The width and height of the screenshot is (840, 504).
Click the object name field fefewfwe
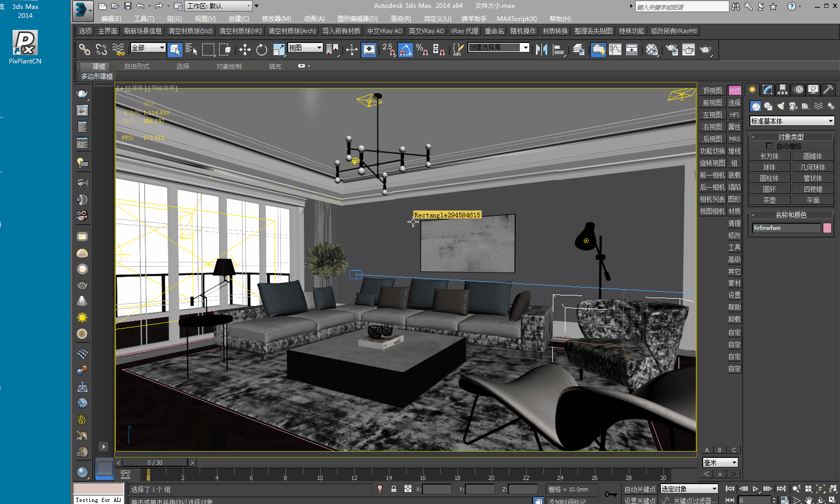pyautogui.click(x=786, y=228)
